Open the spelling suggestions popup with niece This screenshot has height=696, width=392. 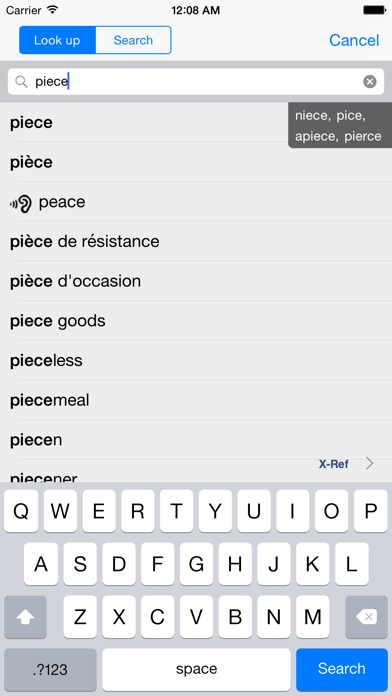pos(340,125)
